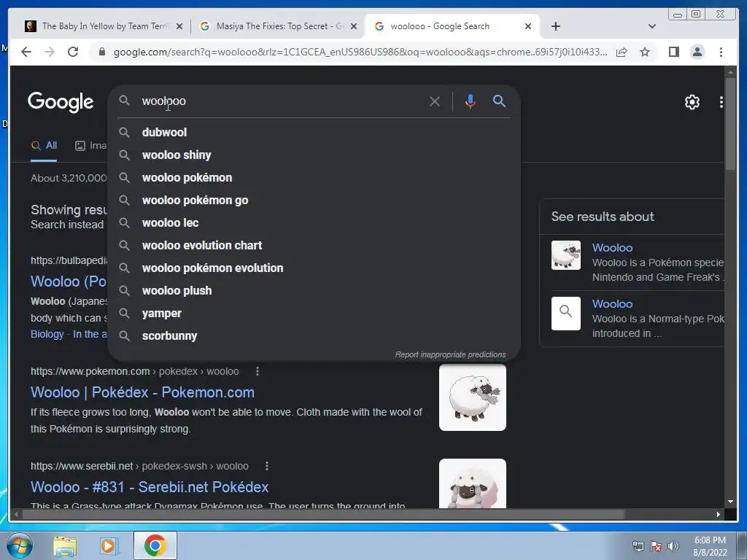The width and height of the screenshot is (747, 560).
Task: Close The Baby In Yellow tab
Action: click(179, 26)
